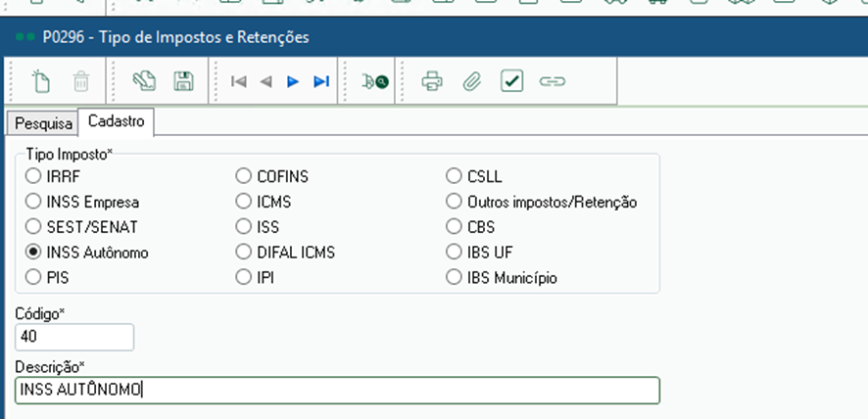Choose DIFAL ICMS radio option
This screenshot has height=419, width=868.
[244, 253]
